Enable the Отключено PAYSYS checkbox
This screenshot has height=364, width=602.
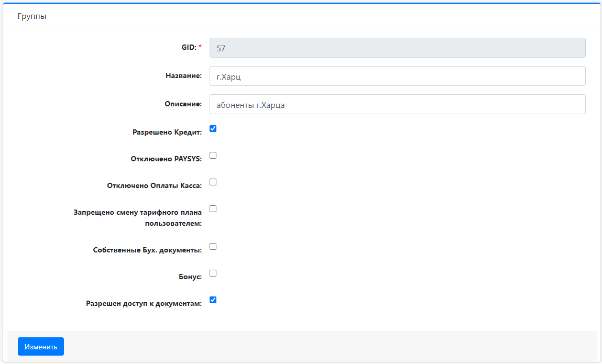click(x=213, y=156)
